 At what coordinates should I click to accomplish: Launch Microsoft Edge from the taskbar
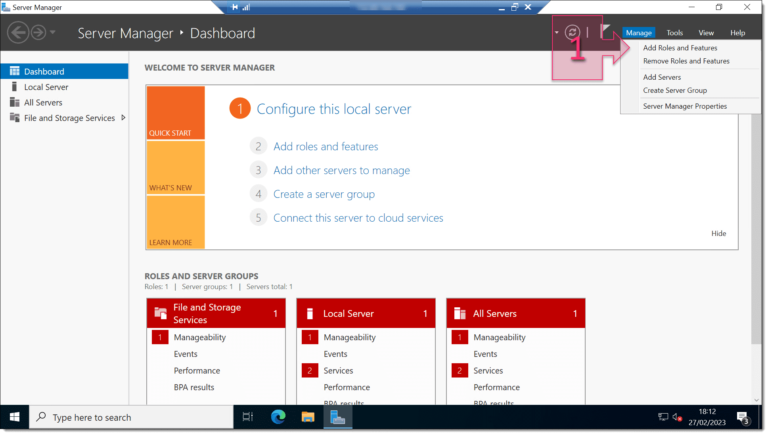coord(278,417)
